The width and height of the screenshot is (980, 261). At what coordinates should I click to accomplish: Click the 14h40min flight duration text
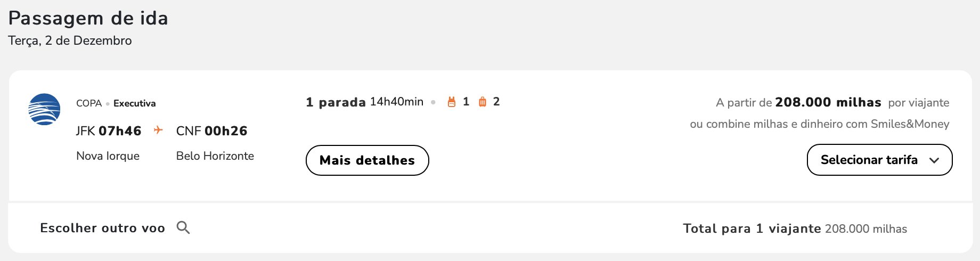(397, 102)
